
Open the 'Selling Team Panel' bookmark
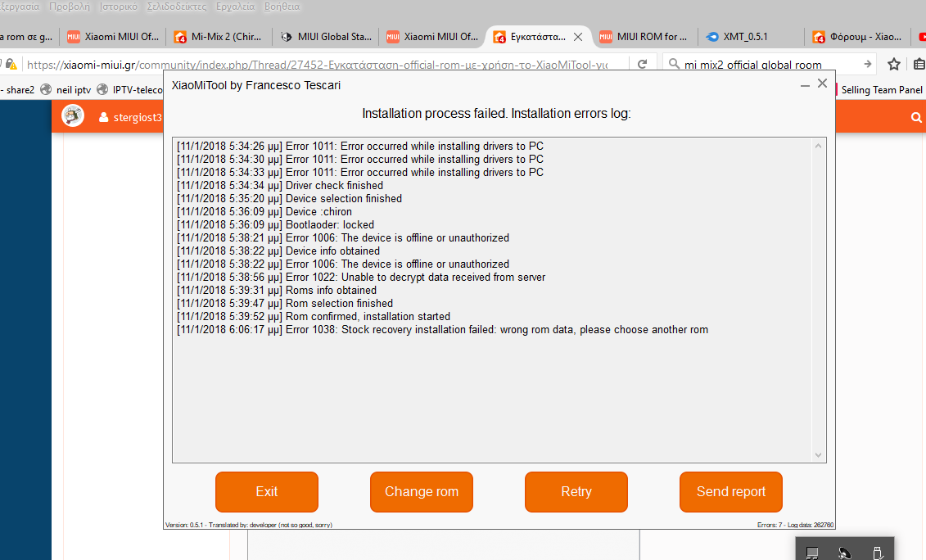point(881,90)
